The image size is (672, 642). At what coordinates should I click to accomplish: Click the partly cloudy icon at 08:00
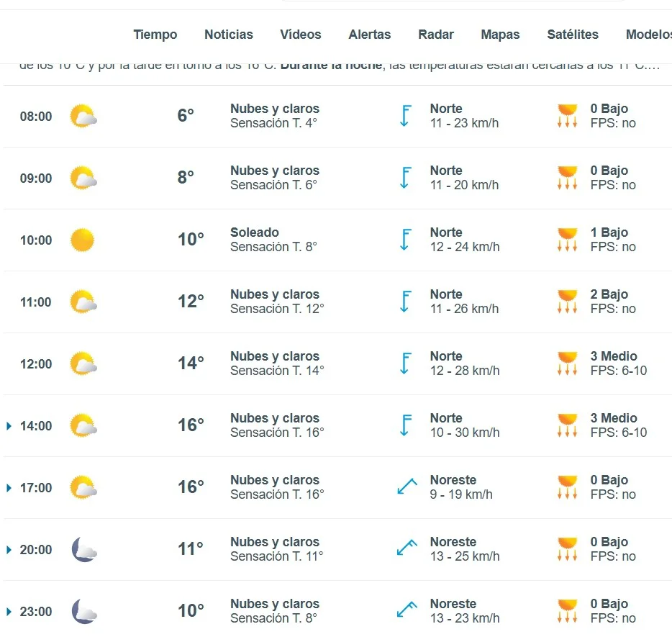(83, 116)
